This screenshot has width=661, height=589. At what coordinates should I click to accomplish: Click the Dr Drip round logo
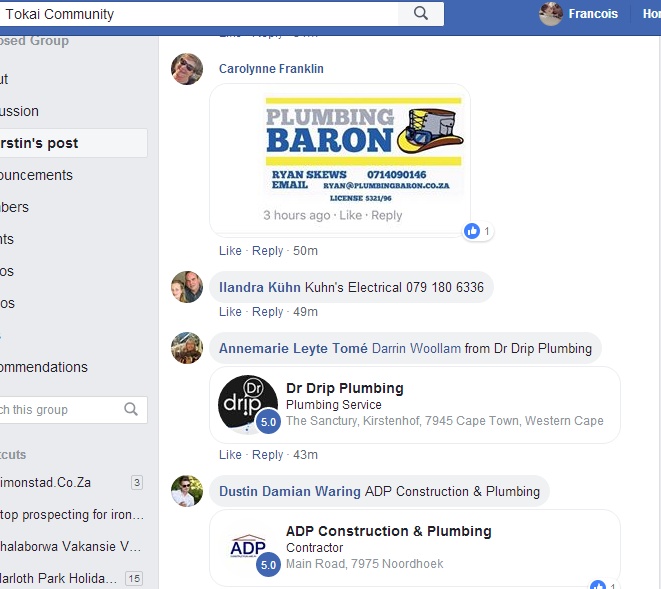coord(248,405)
